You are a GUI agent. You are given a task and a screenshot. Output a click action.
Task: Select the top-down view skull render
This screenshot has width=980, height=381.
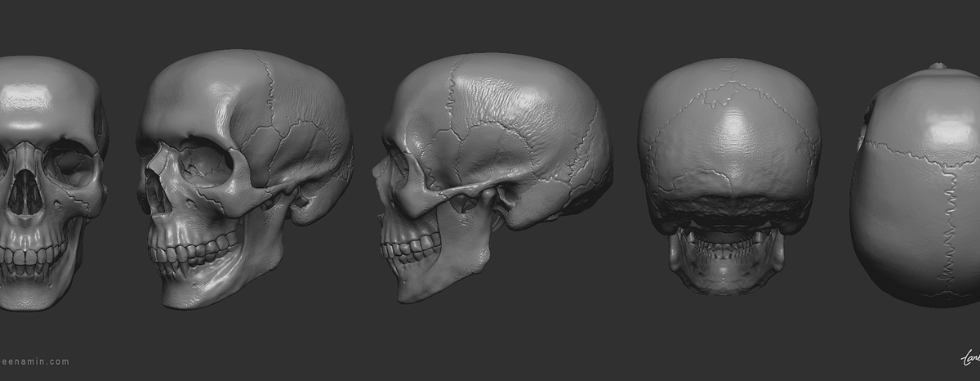click(915, 185)
